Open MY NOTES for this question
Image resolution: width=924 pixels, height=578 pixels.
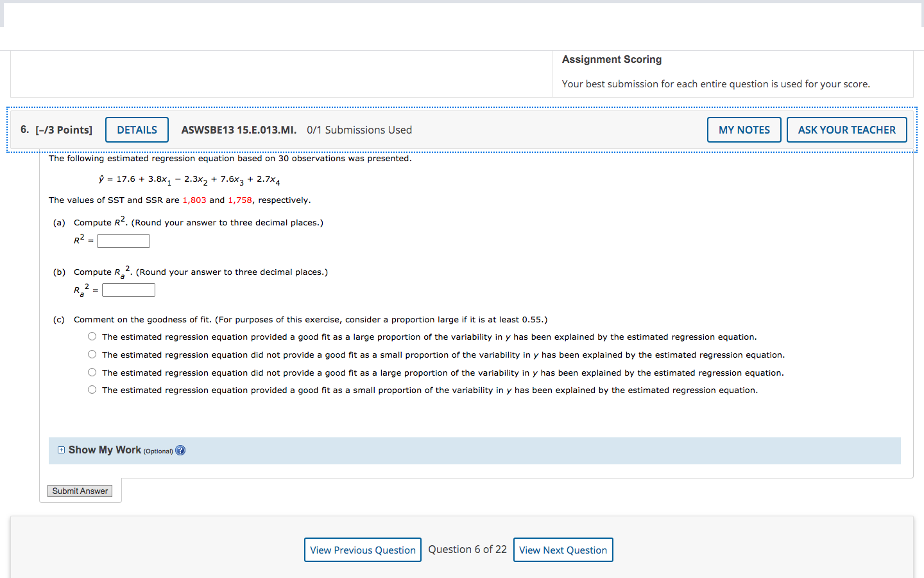coord(744,129)
